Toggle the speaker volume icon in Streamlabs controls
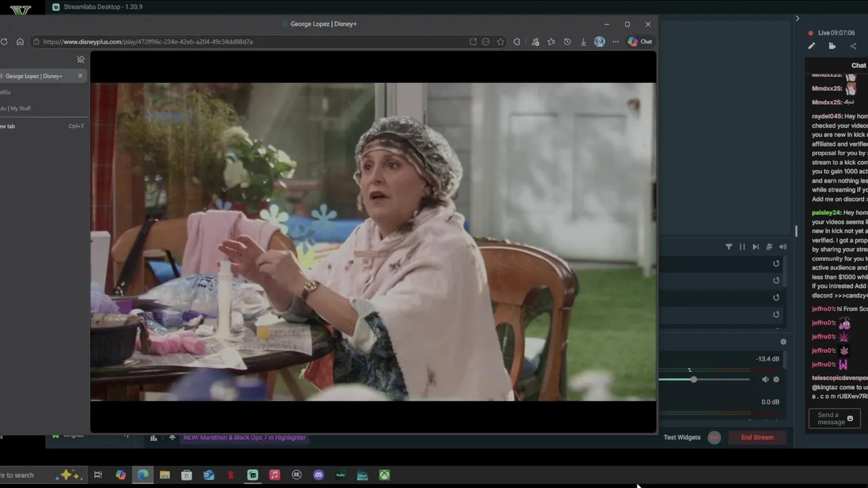 click(x=783, y=247)
